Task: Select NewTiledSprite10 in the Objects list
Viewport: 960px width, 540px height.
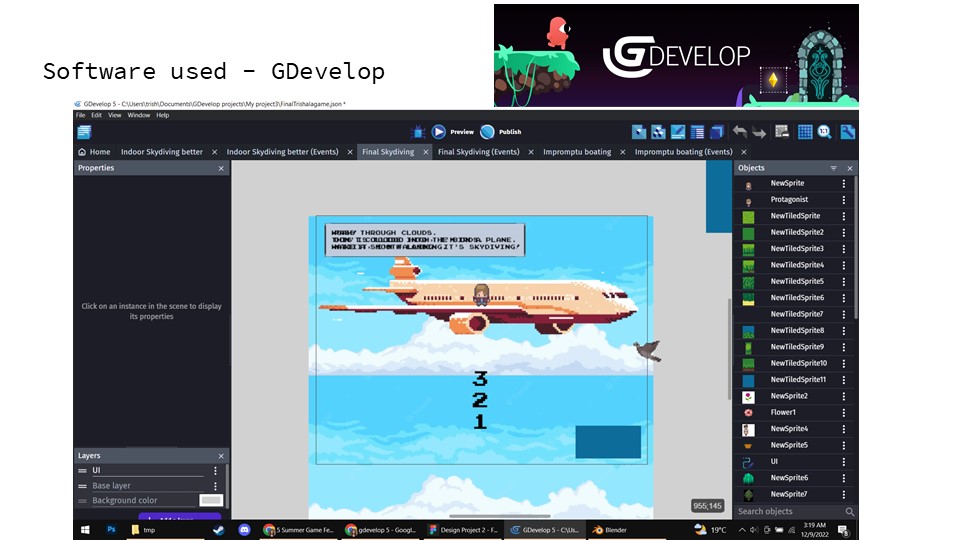Action: pyautogui.click(x=793, y=363)
